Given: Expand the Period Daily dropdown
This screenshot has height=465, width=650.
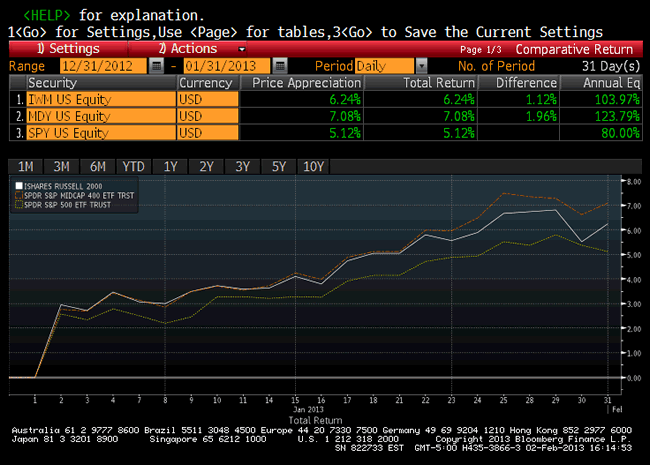Looking at the screenshot, I should pos(421,66).
